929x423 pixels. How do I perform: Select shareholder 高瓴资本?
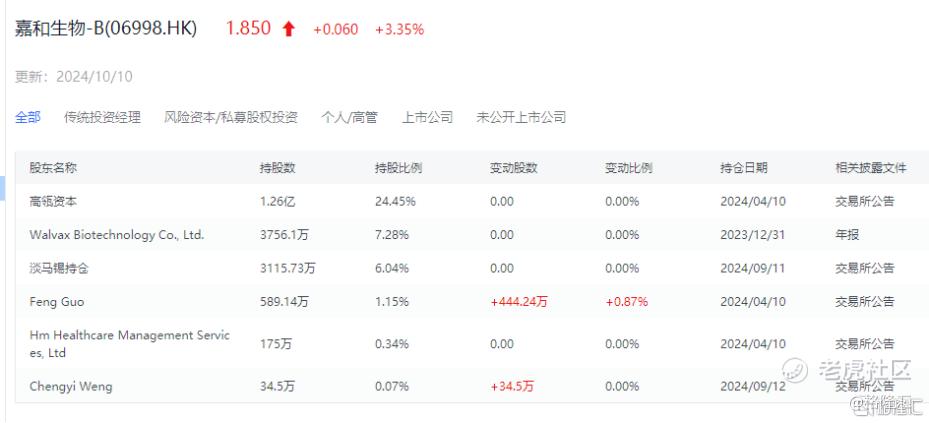[53, 201]
